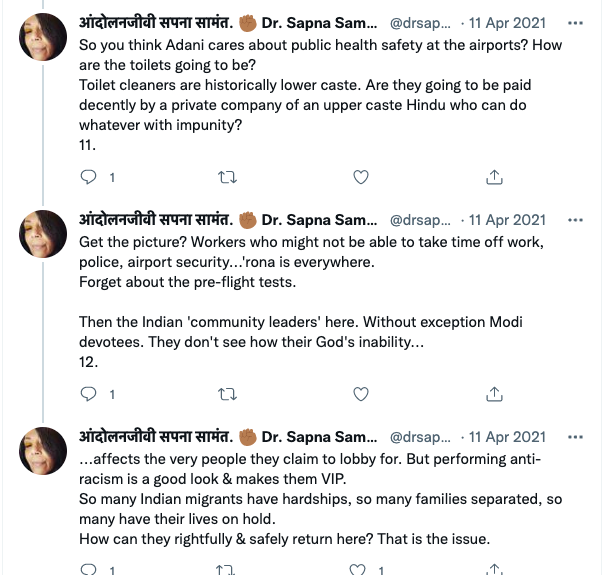This screenshot has height=575, width=606.
Task: Retweet the 'Get the picture?' tweet
Action: tap(228, 394)
